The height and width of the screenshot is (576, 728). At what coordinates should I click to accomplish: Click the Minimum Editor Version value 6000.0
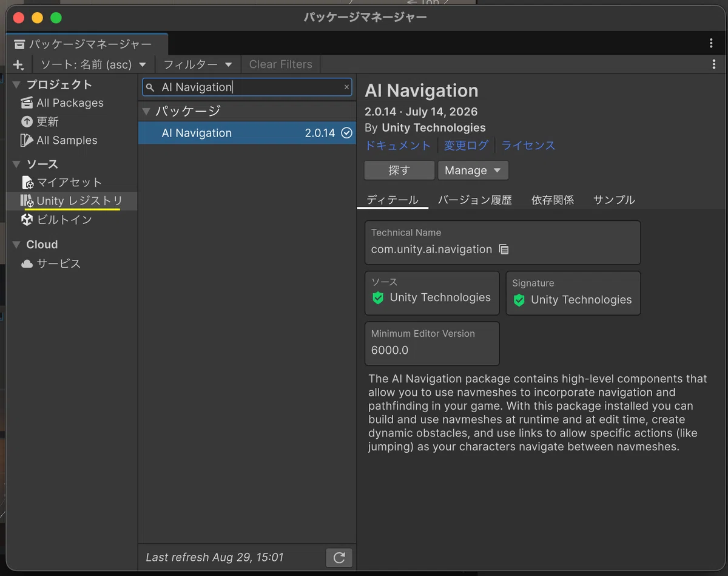[x=389, y=350]
